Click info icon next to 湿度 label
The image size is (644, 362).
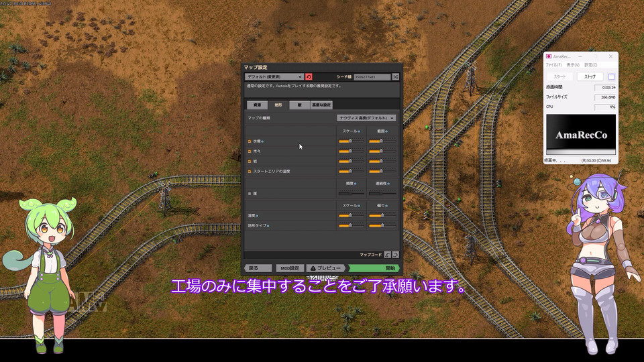click(257, 215)
